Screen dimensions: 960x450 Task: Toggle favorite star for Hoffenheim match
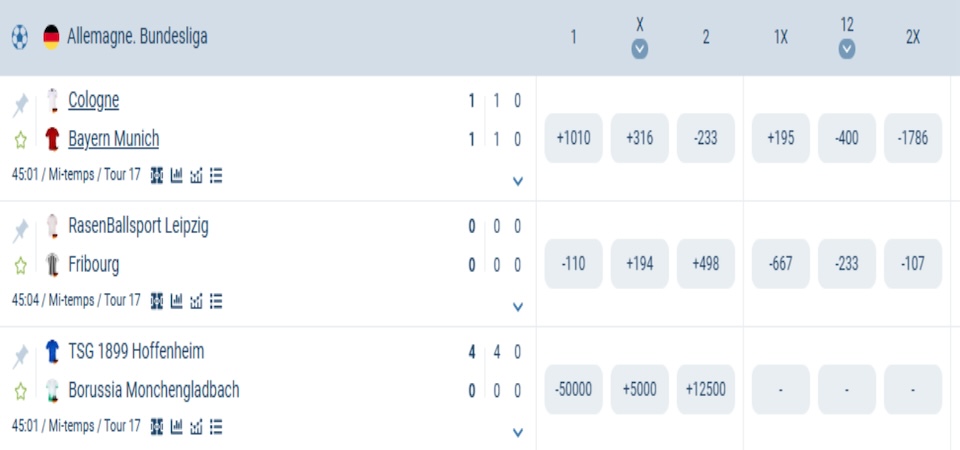point(20,391)
